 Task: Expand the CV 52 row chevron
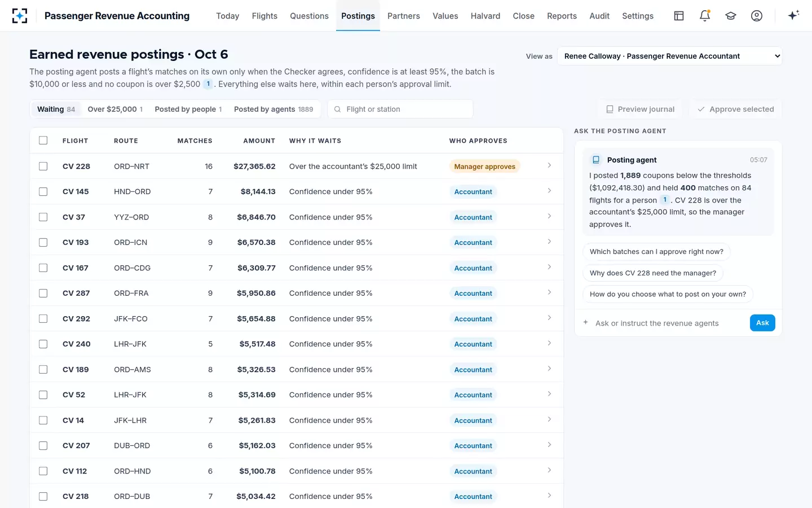click(x=549, y=394)
